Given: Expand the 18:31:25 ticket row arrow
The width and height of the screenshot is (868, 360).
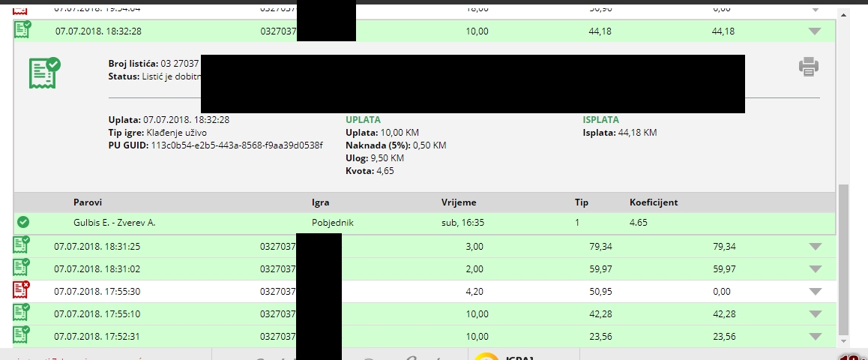Looking at the screenshot, I should [x=815, y=247].
